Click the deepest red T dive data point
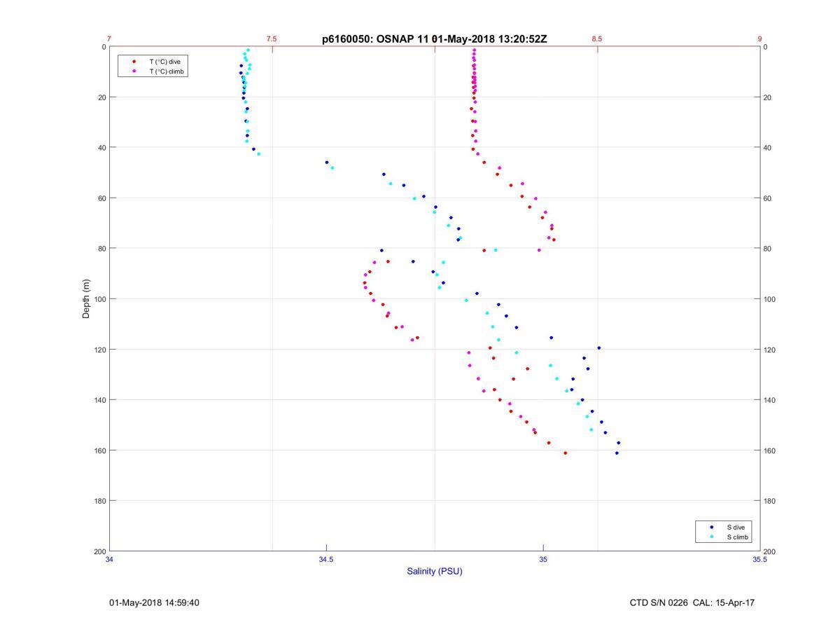This screenshot has width=840, height=620. [566, 453]
